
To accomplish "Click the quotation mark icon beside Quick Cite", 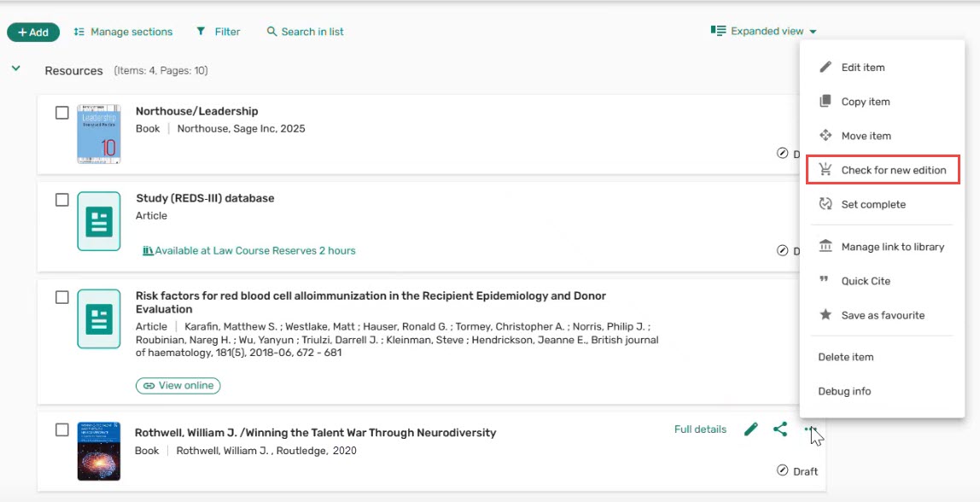I will pyautogui.click(x=825, y=280).
